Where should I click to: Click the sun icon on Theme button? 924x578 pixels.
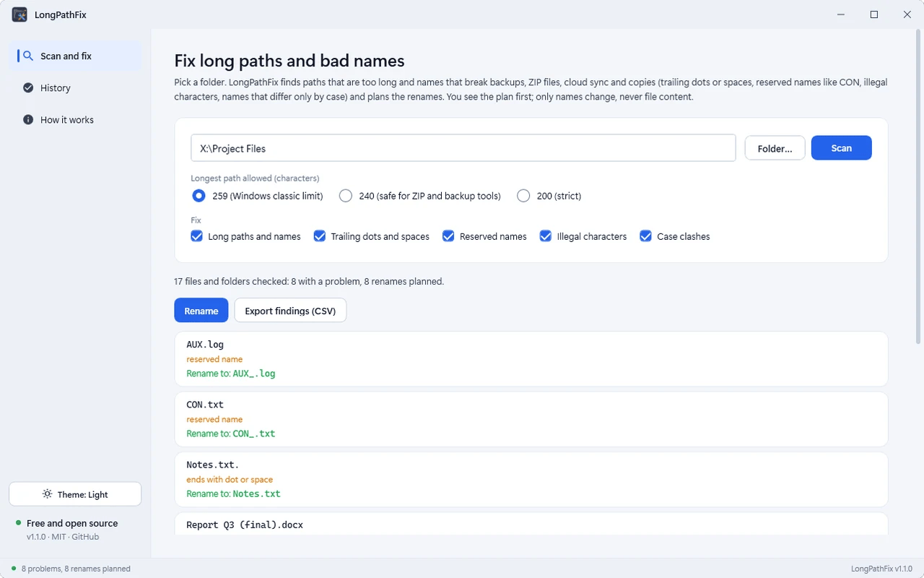click(47, 494)
